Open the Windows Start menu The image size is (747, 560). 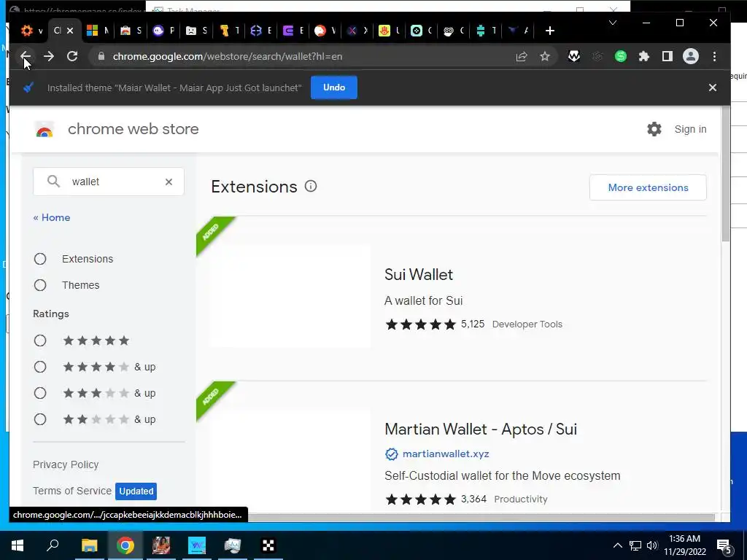click(x=18, y=545)
